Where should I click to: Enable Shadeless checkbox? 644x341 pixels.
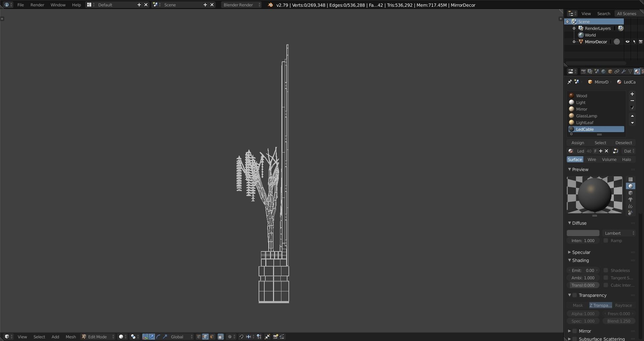(x=606, y=270)
